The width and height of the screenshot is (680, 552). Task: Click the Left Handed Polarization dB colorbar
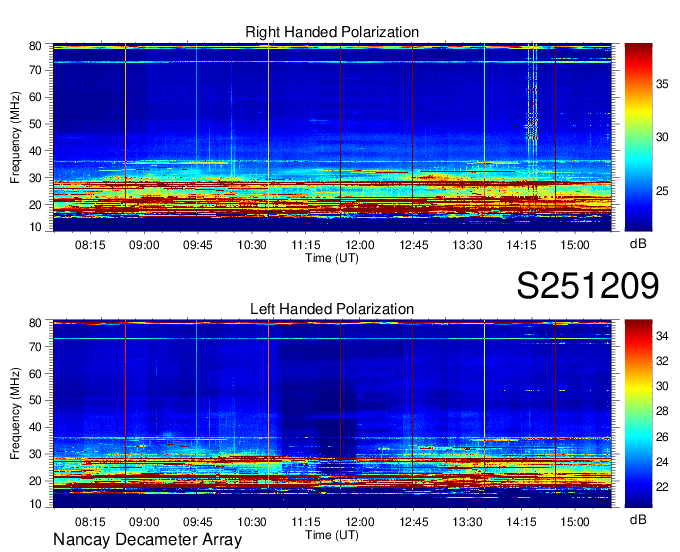[638, 413]
